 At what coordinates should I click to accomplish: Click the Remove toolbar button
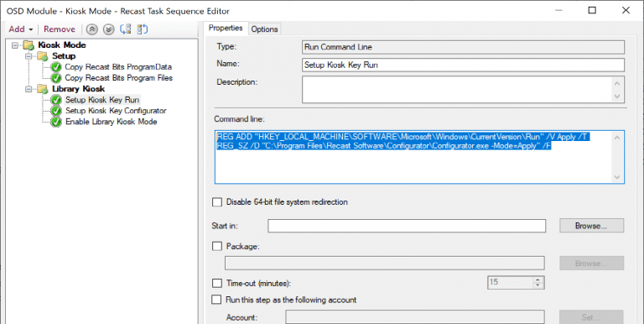pos(60,29)
